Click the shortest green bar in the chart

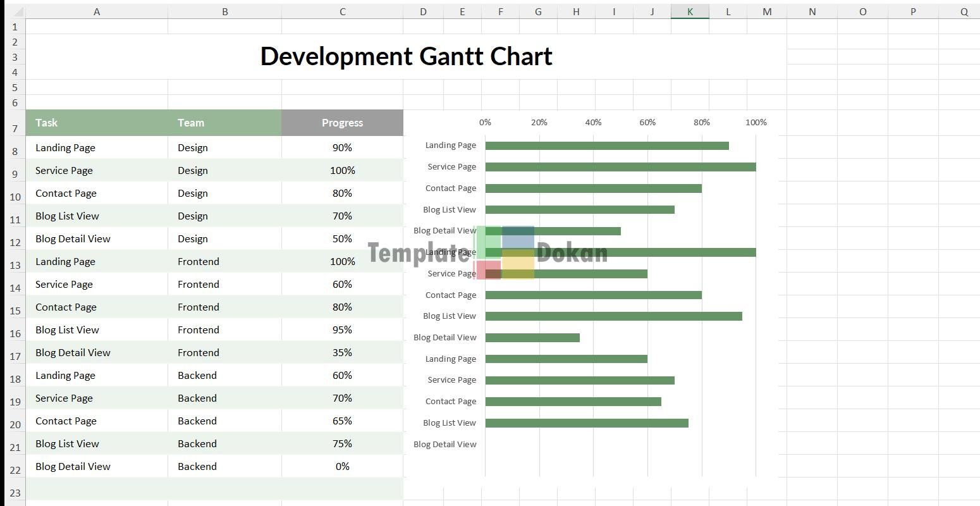pos(532,338)
